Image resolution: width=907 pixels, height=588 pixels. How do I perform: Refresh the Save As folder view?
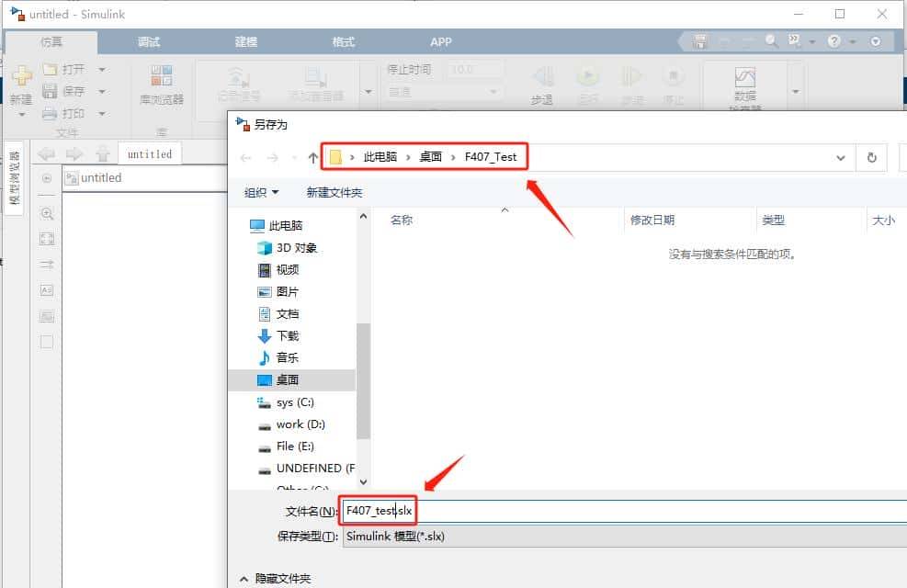(871, 157)
